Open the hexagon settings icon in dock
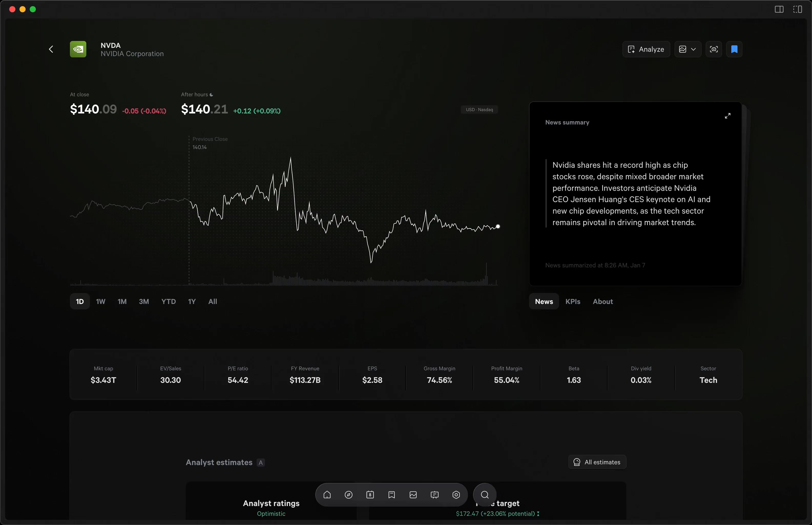The height and width of the screenshot is (525, 812). point(456,495)
